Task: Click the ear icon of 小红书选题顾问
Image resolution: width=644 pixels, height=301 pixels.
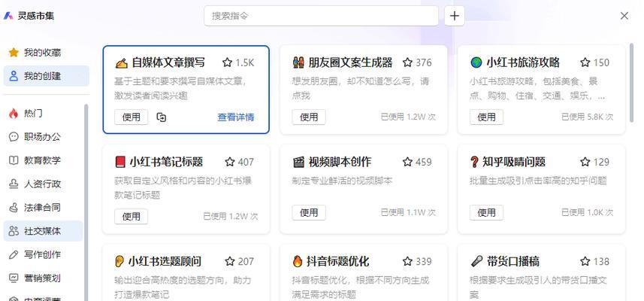Action: click(x=119, y=262)
